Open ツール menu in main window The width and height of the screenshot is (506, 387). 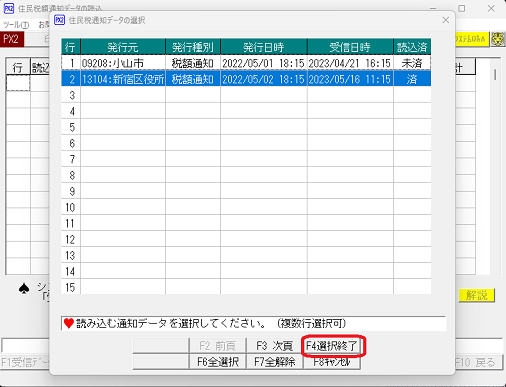coord(16,25)
